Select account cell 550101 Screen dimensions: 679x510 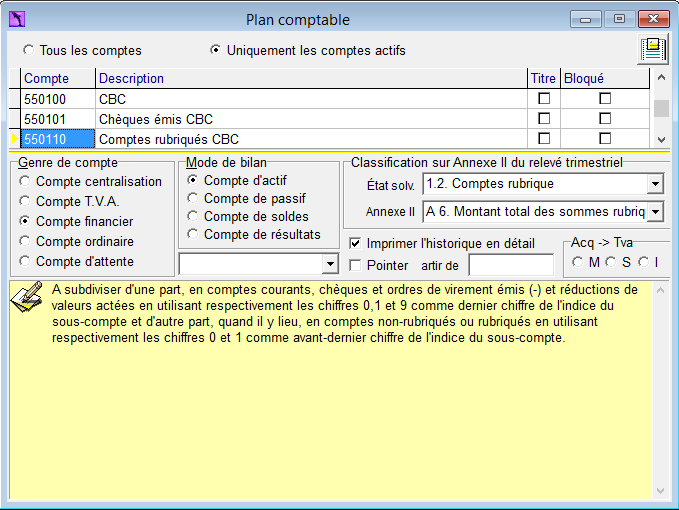coord(58,119)
